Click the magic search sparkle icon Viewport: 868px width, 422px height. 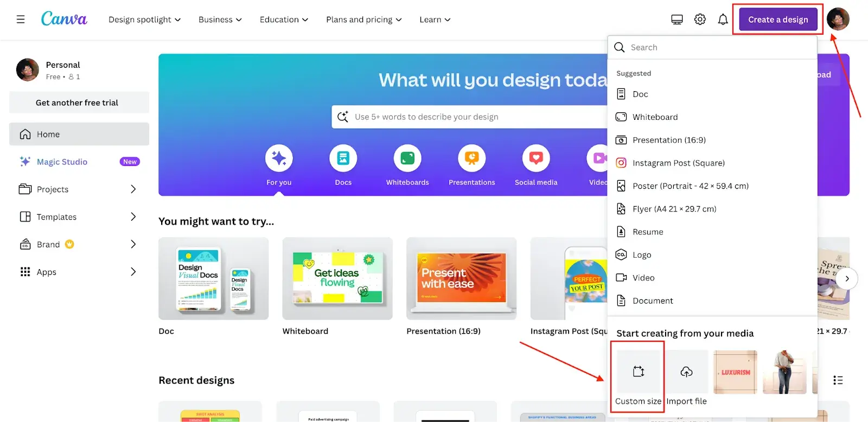pyautogui.click(x=343, y=117)
